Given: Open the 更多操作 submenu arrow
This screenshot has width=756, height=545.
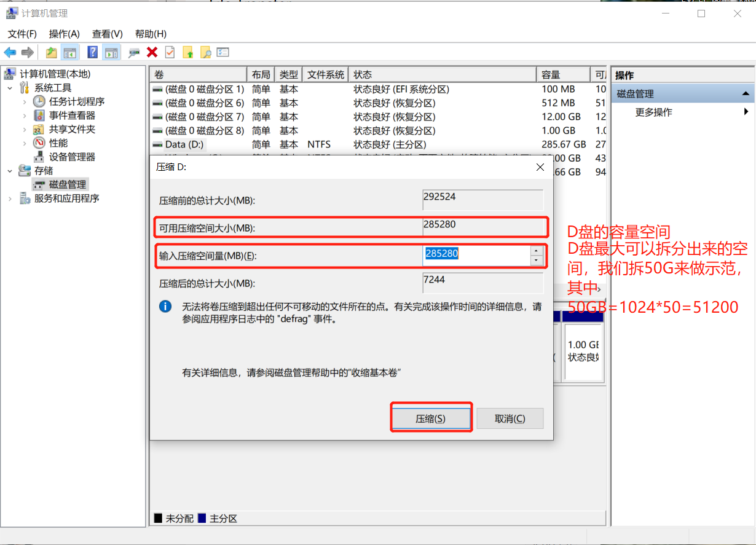Looking at the screenshot, I should [x=746, y=112].
